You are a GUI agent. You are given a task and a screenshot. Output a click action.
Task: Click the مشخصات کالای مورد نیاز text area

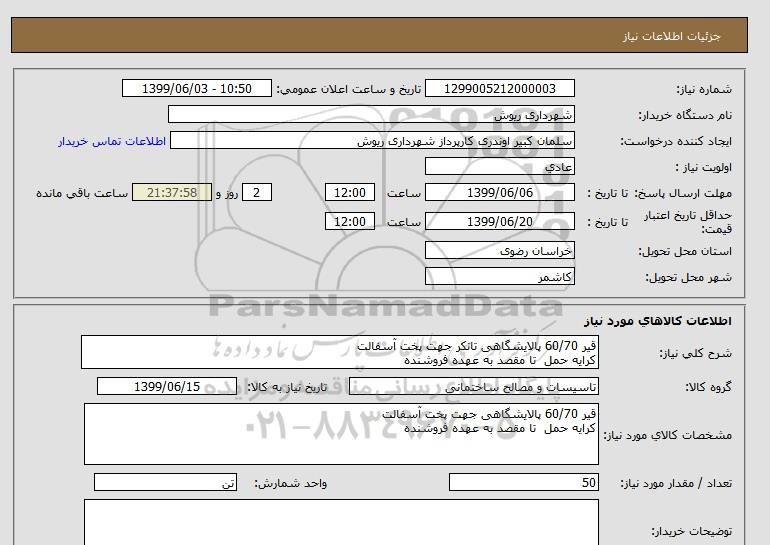[x=341, y=434]
